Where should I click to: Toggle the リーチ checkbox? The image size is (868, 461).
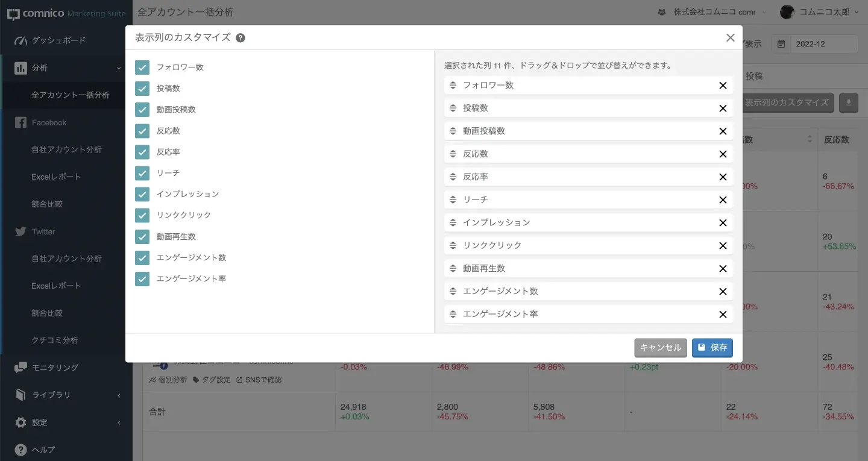click(x=142, y=173)
